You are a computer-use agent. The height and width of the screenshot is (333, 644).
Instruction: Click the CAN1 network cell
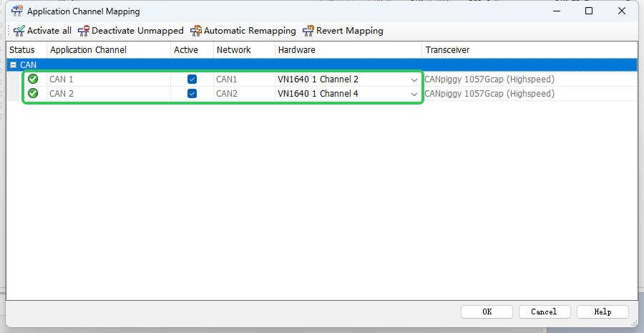click(245, 79)
